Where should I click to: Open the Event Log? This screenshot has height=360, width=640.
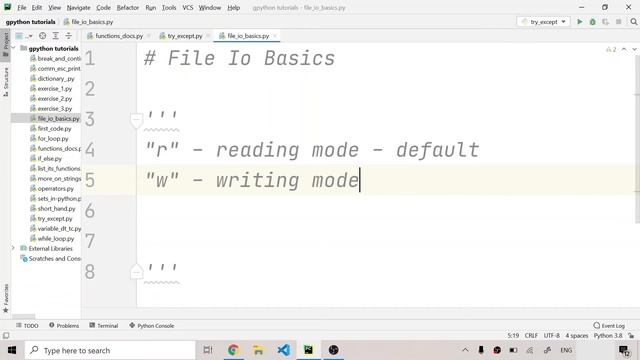[609, 326]
